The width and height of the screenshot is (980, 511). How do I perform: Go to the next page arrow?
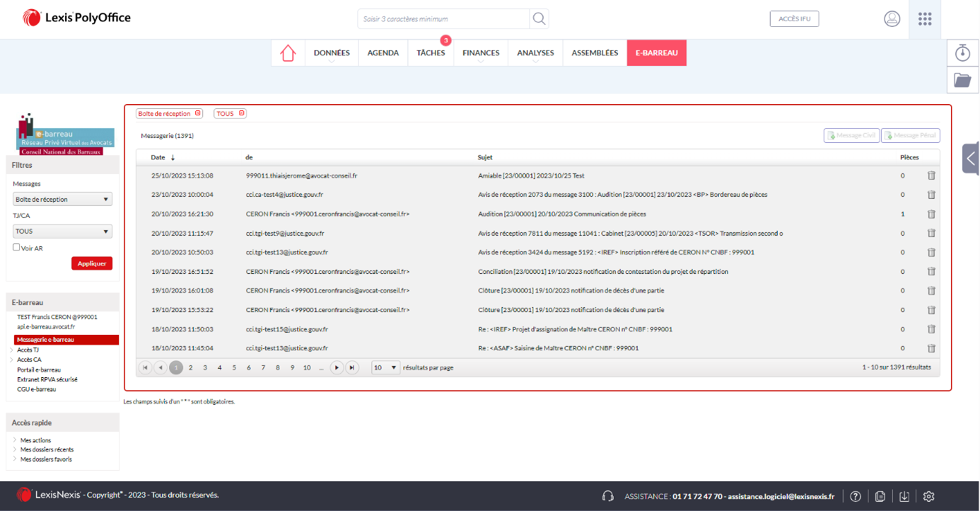coord(337,367)
